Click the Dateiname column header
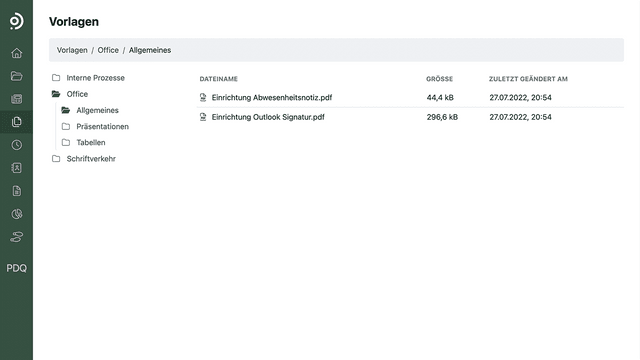 (218, 79)
